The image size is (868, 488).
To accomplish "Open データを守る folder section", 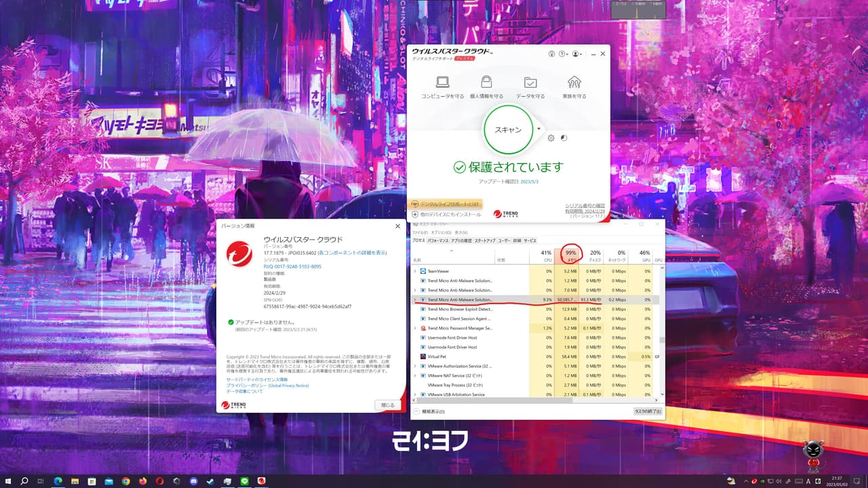I will click(530, 87).
